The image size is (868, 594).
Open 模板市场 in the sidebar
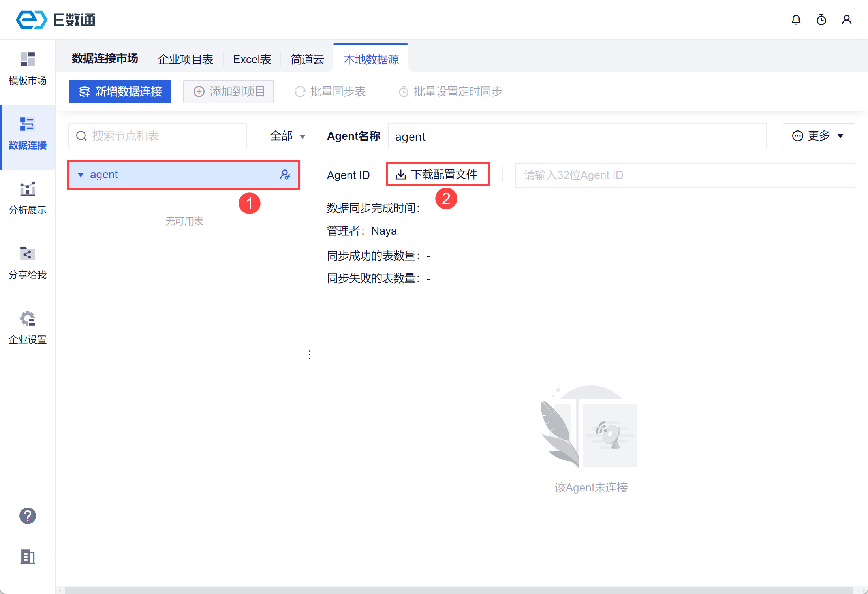coord(28,69)
